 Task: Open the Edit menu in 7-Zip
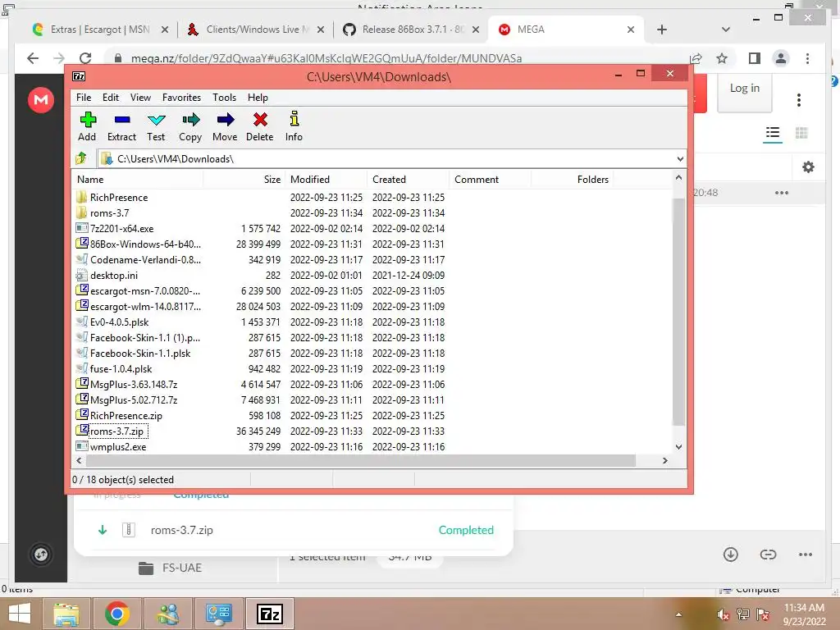tap(111, 98)
